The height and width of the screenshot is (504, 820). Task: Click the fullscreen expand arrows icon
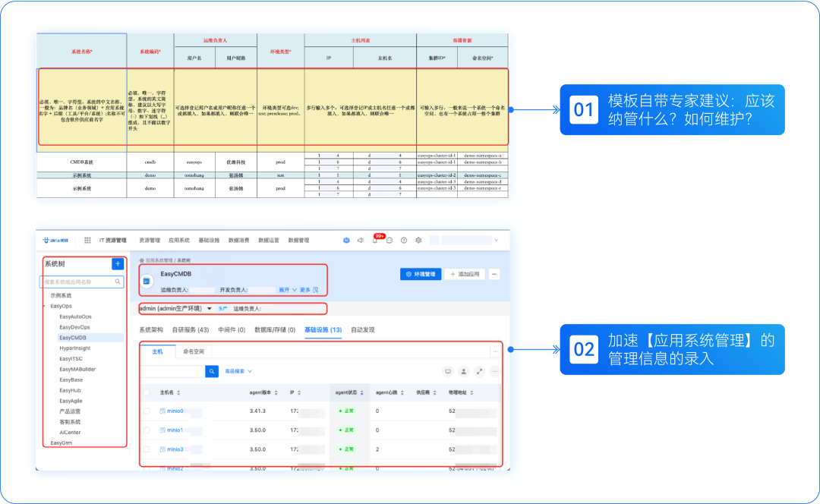click(479, 372)
